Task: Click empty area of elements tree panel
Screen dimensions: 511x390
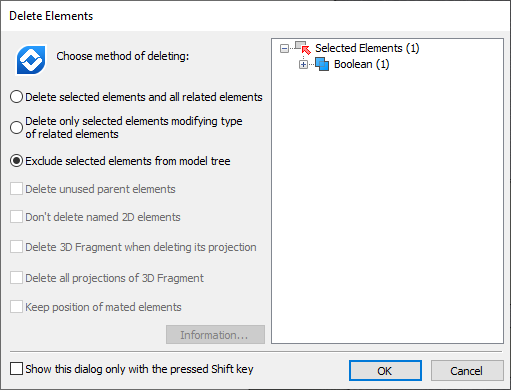Action: tap(387, 207)
